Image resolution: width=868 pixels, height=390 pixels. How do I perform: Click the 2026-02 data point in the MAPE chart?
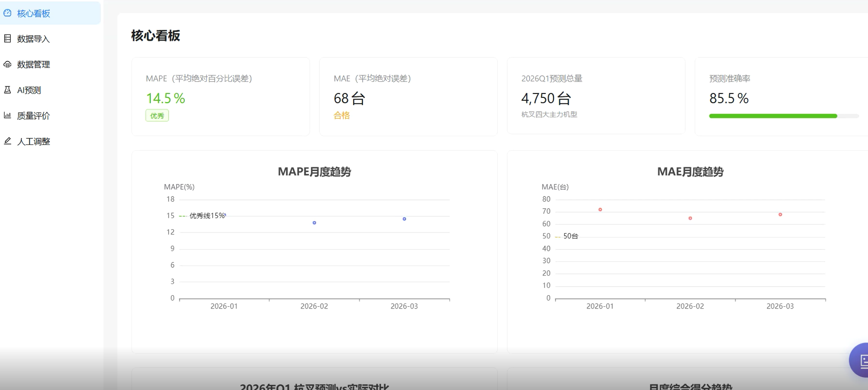pyautogui.click(x=314, y=223)
